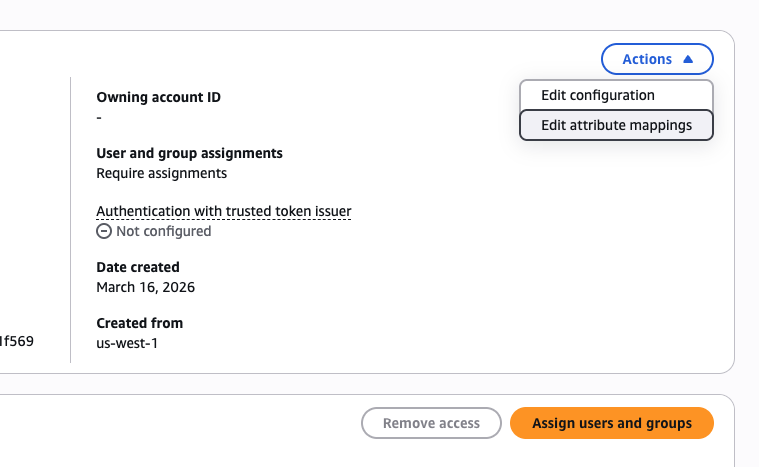Click the Actions caret triangle icon
The height and width of the screenshot is (467, 759).
(x=688, y=59)
